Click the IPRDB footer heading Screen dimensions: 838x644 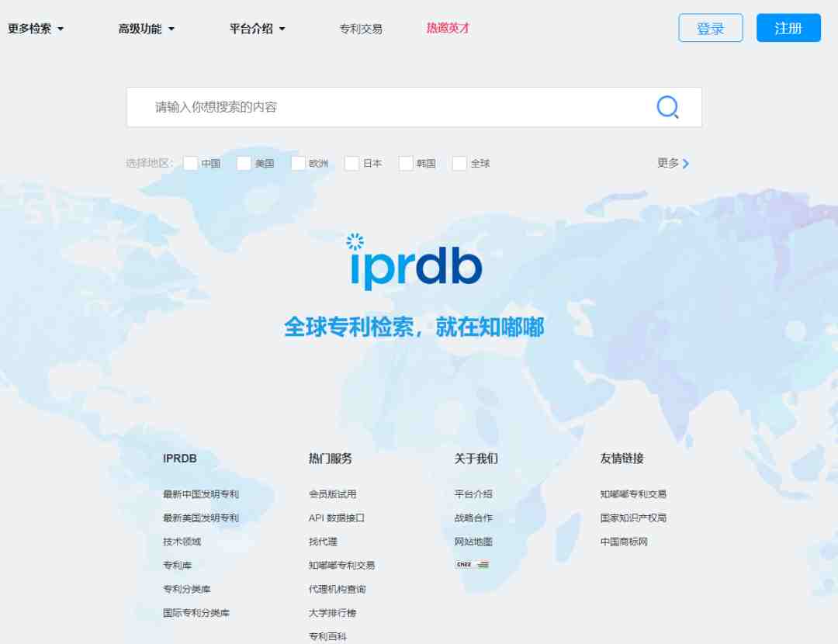(179, 459)
